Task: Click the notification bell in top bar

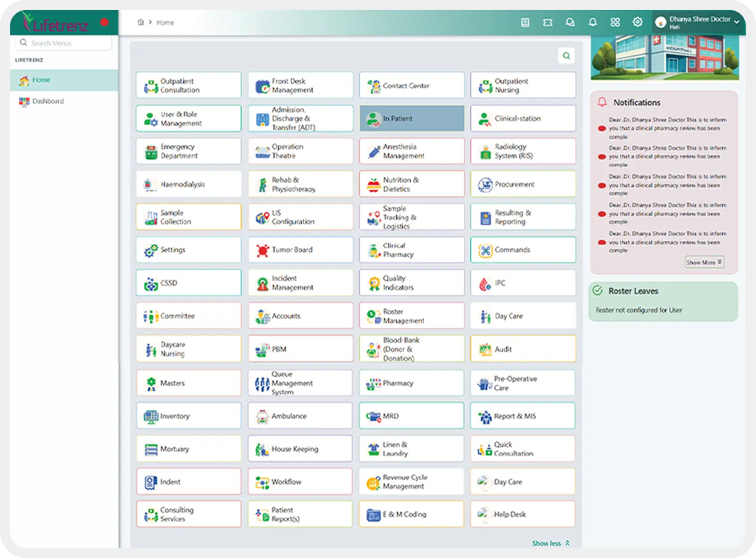Action: pos(593,22)
